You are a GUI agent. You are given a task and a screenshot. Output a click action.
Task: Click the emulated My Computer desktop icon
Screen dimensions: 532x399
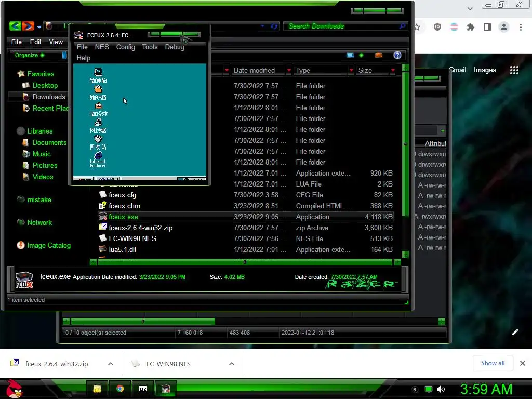[98, 75]
